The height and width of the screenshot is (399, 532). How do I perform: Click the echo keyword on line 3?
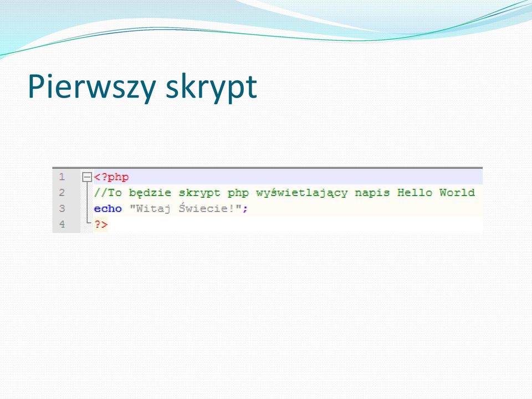108,209
